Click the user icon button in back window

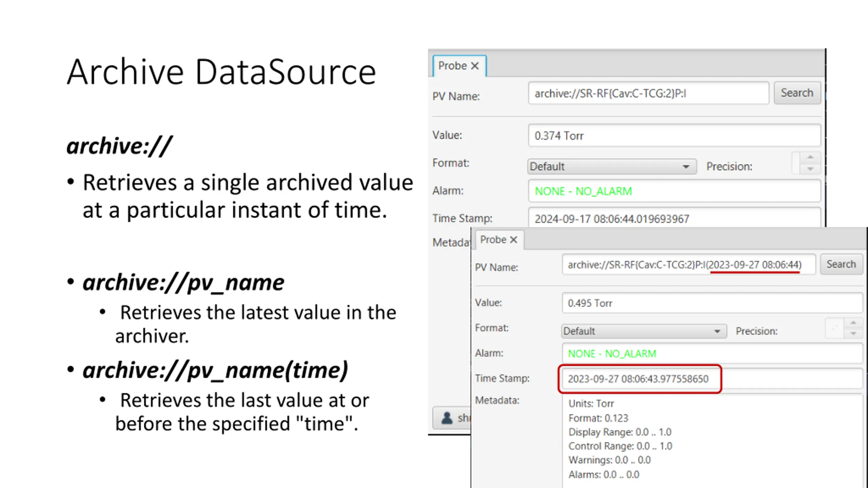pyautogui.click(x=452, y=418)
